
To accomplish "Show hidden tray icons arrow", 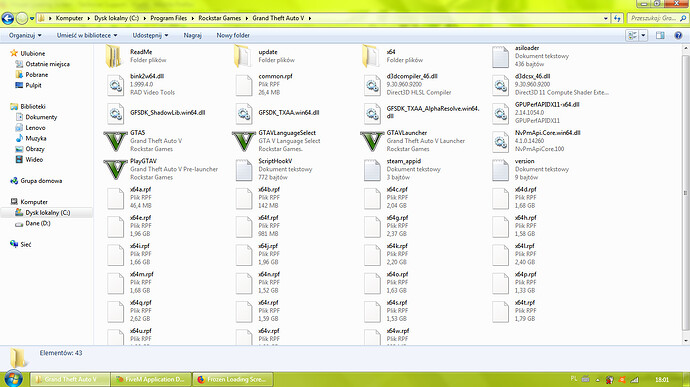I will point(598,380).
